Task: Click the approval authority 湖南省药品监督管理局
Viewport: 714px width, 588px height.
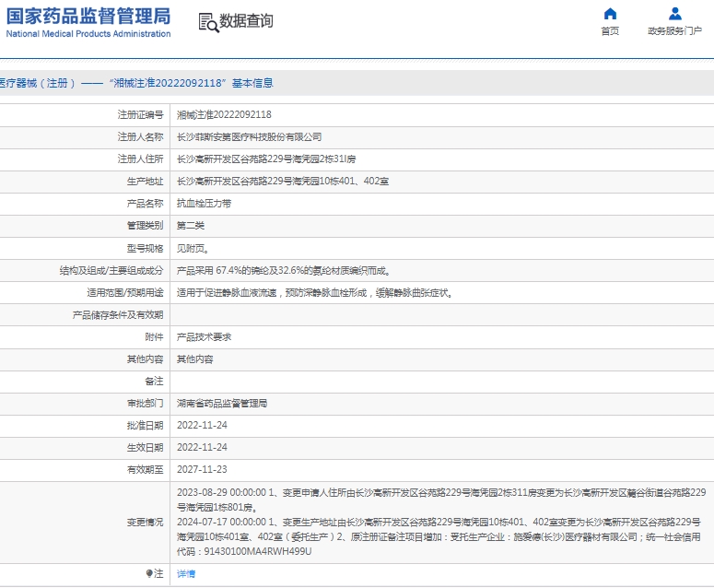Action: tap(222, 404)
